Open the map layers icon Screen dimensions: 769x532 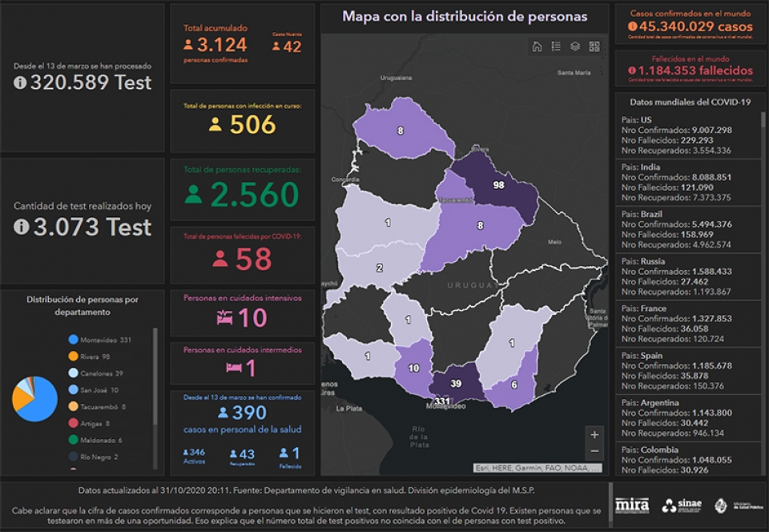(x=575, y=46)
